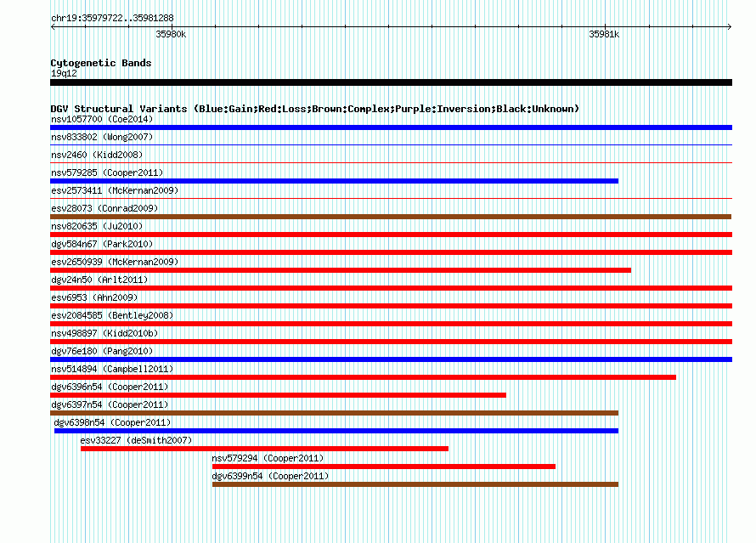Open the esv2573411 (McKernan2009) label

pyautogui.click(x=115, y=190)
